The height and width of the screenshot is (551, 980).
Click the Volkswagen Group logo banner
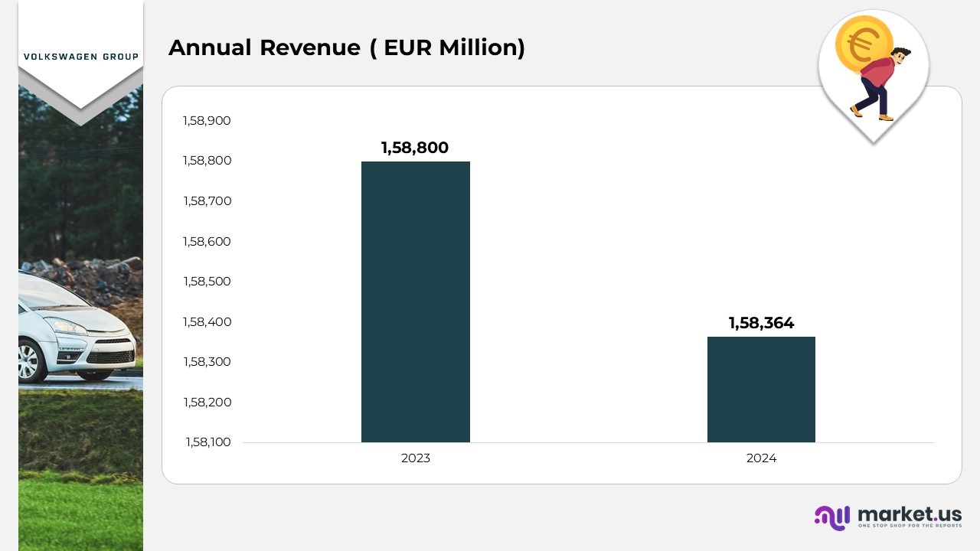(x=80, y=57)
